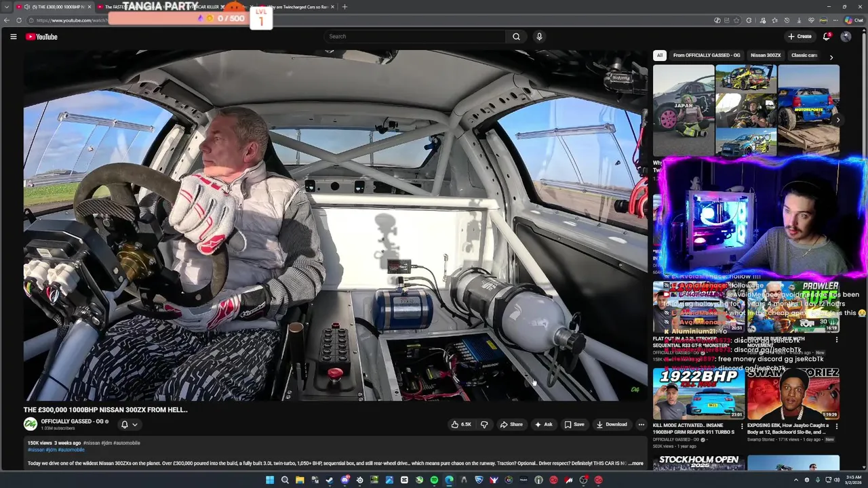This screenshot has height=488, width=868.
Task: Share the video
Action: tap(511, 424)
